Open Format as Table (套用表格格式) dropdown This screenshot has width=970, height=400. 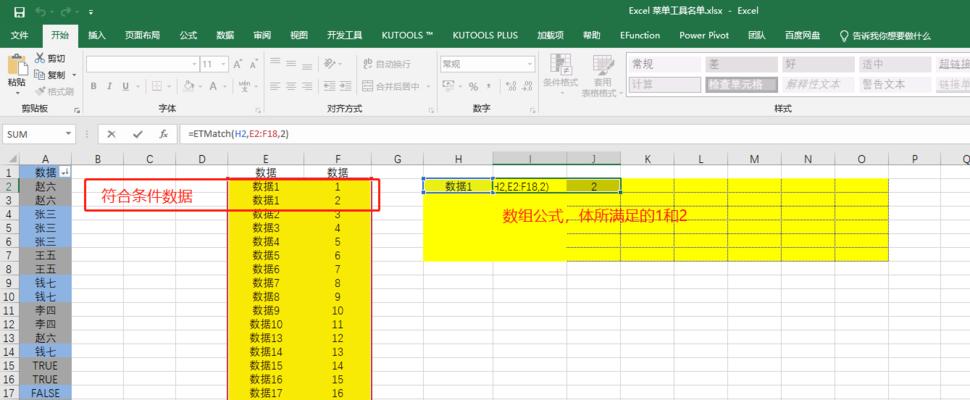tap(602, 76)
